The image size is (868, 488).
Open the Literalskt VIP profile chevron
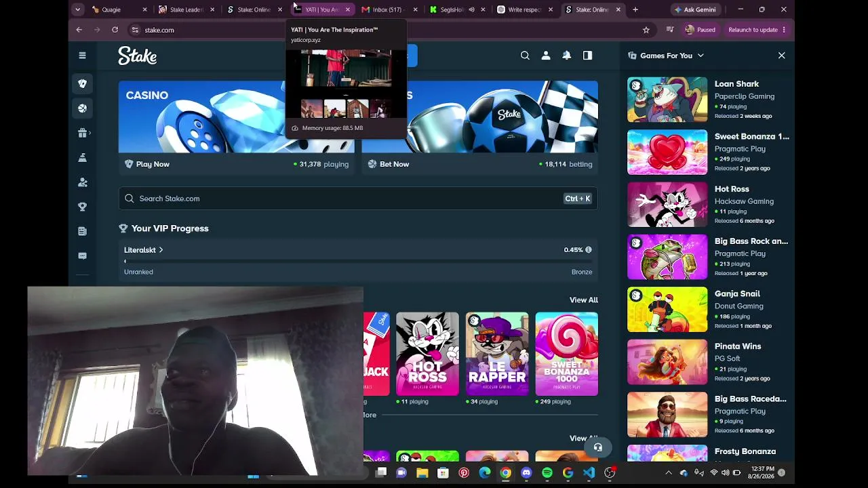(161, 250)
